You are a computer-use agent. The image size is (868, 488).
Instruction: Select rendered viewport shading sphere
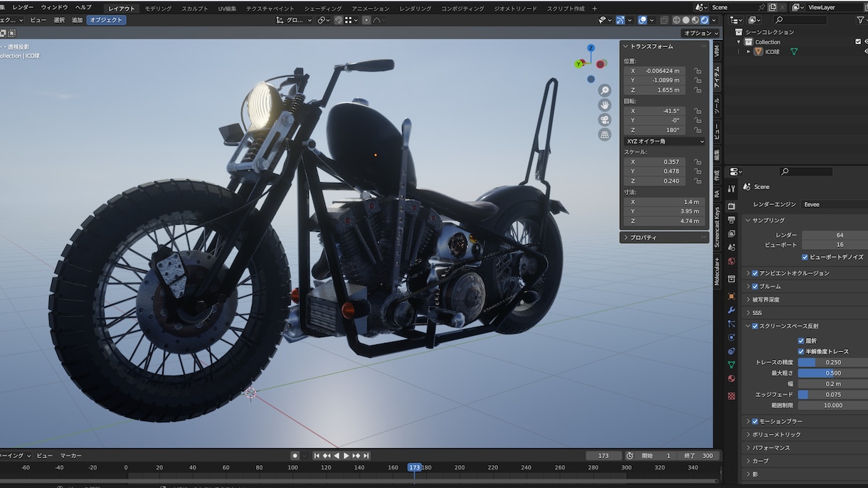(704, 20)
